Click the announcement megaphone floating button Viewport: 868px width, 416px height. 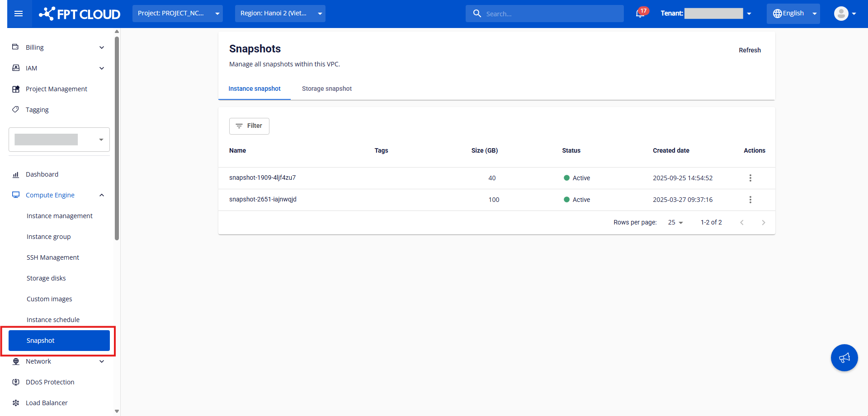click(x=844, y=358)
